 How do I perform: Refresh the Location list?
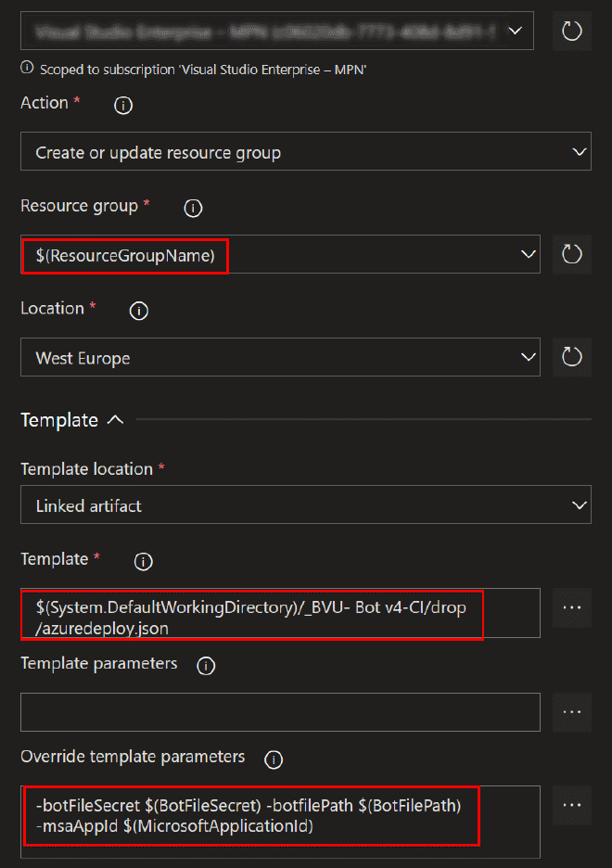[x=572, y=356]
